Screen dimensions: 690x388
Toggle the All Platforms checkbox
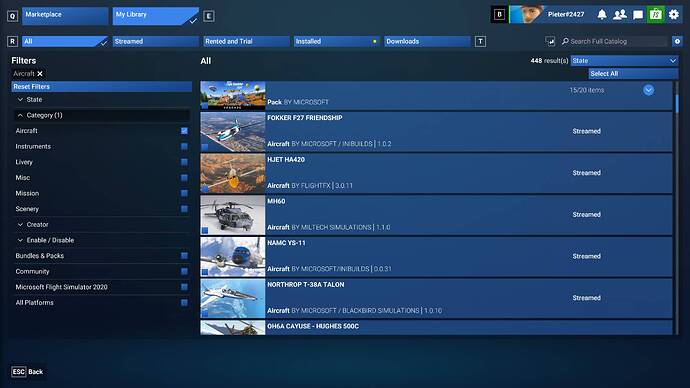coord(184,303)
